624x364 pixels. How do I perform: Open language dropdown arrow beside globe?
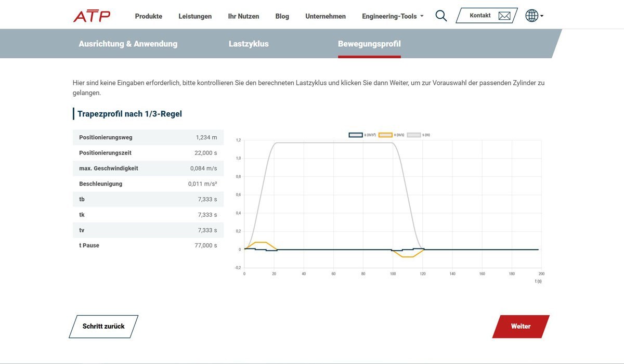point(542,16)
